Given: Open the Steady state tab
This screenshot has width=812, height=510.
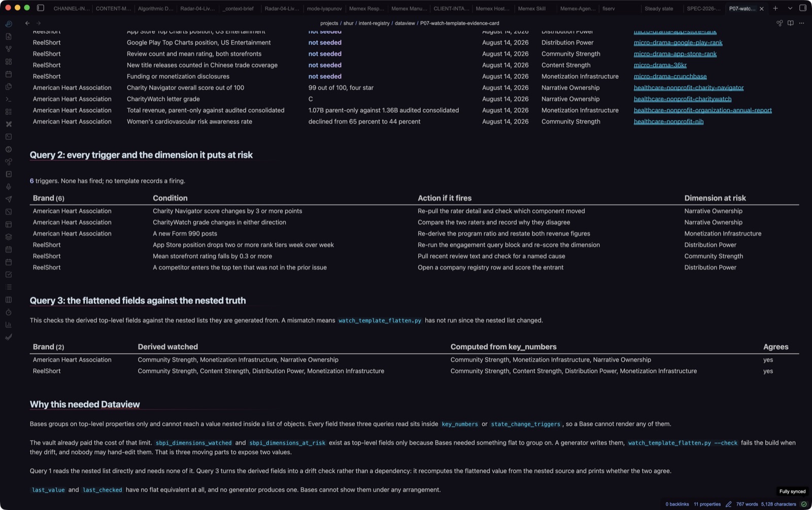Looking at the screenshot, I should 659,9.
